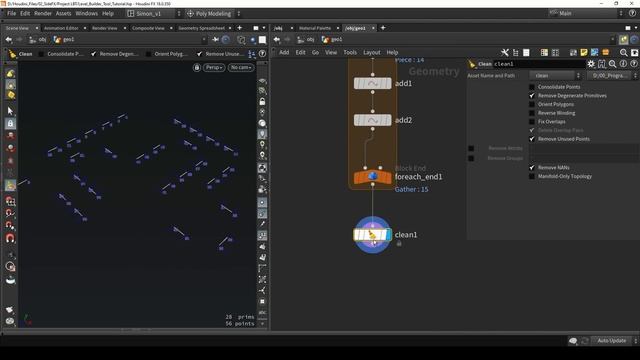
Task: Select the add1 node
Action: [x=373, y=83]
